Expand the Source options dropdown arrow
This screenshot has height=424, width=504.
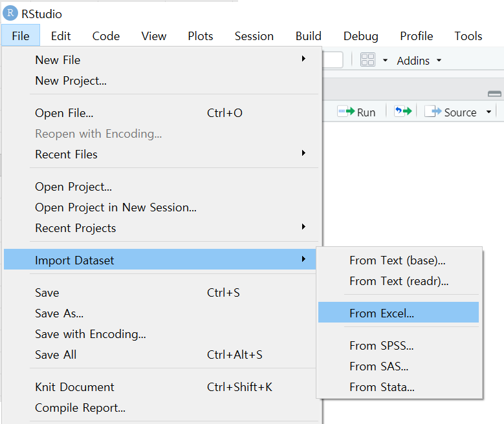click(488, 112)
